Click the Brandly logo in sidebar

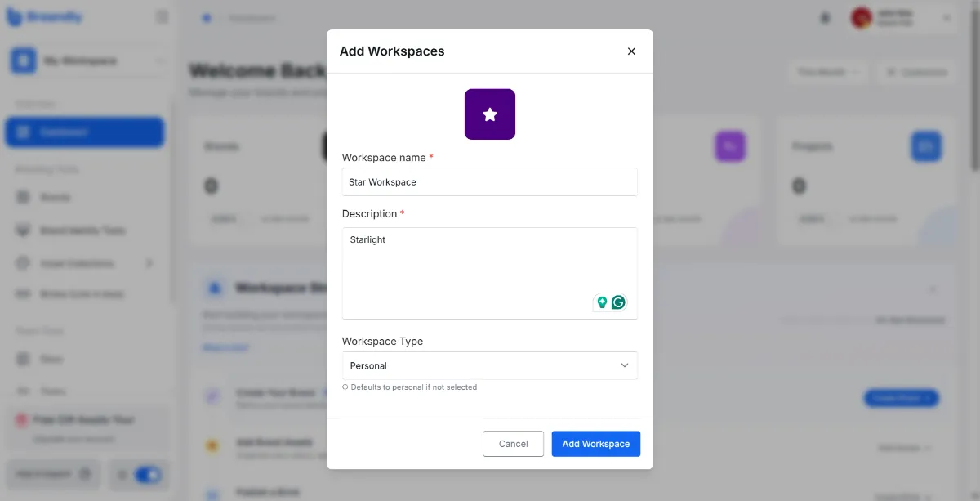coord(46,17)
